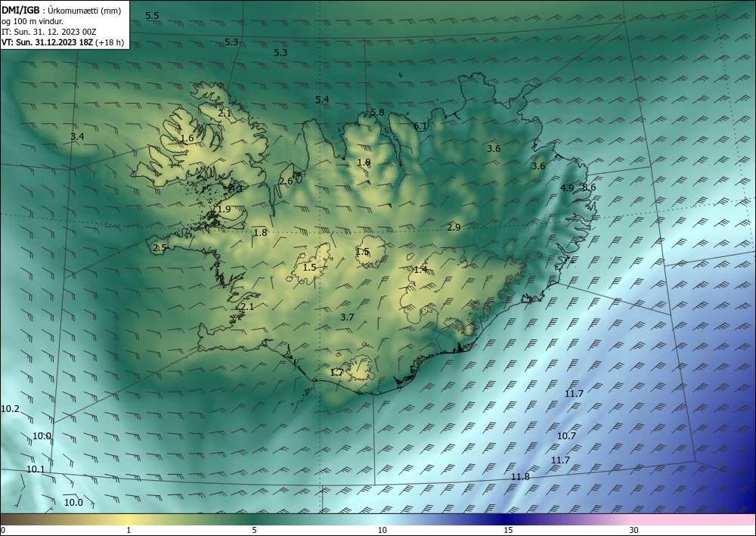This screenshot has height=536, width=756.
Task: Click the 1.6 value in the Westfjords
Action: point(187,138)
